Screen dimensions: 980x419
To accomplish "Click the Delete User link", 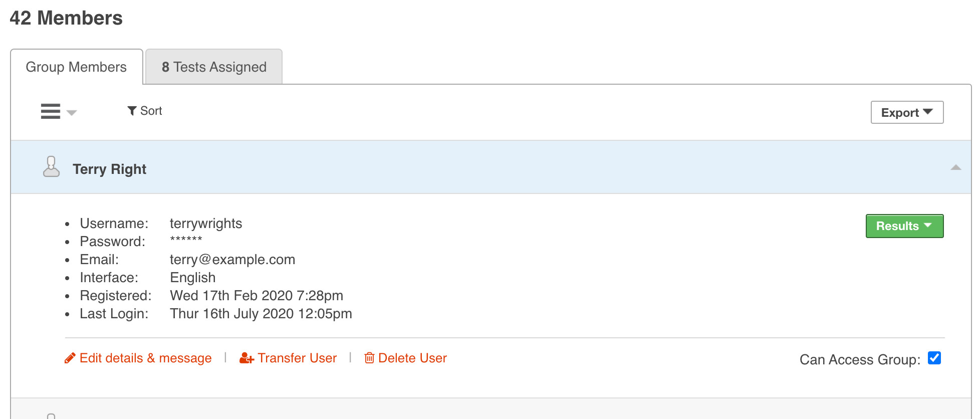I will click(412, 358).
